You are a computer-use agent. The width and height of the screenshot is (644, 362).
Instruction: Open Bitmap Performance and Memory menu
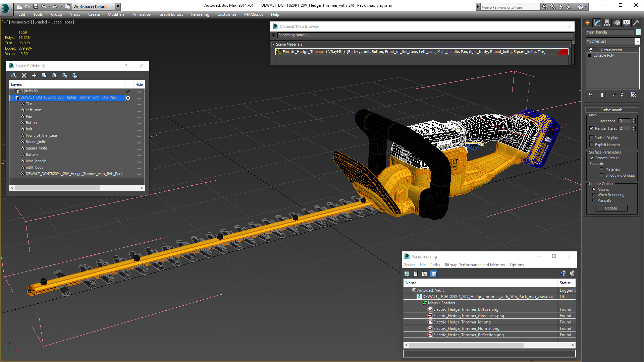coord(475,265)
